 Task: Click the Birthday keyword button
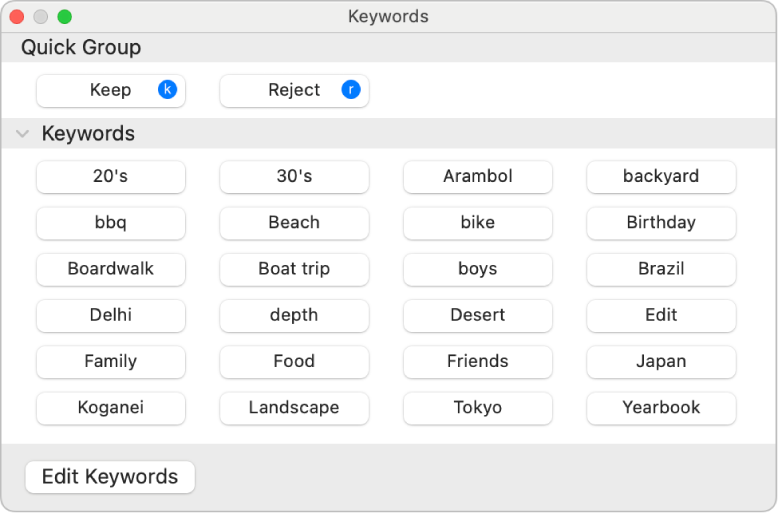tap(661, 223)
